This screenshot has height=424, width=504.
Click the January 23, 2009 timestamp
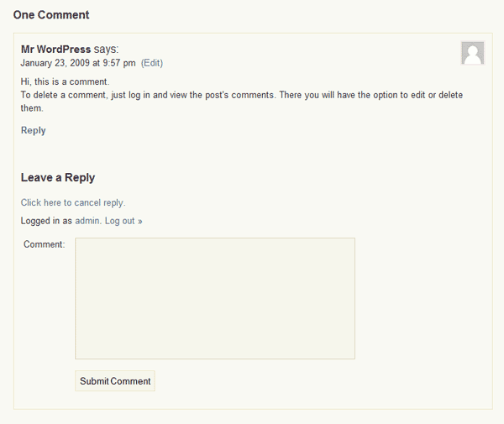78,63
